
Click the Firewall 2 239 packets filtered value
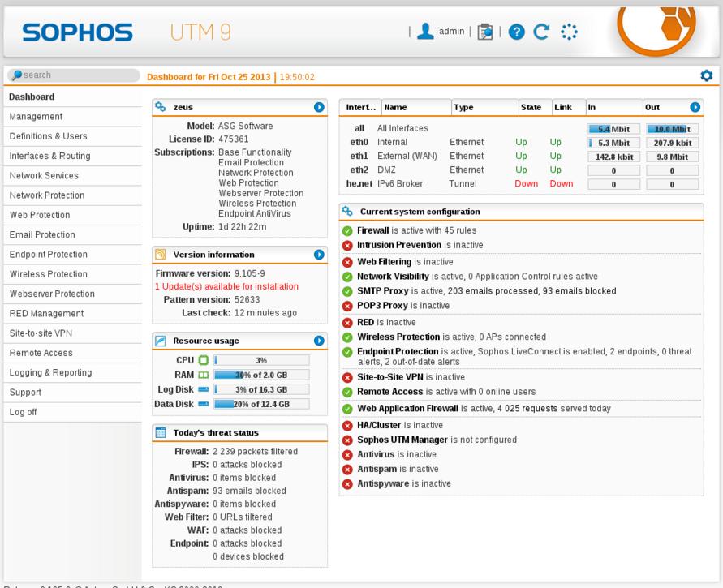[x=255, y=452]
